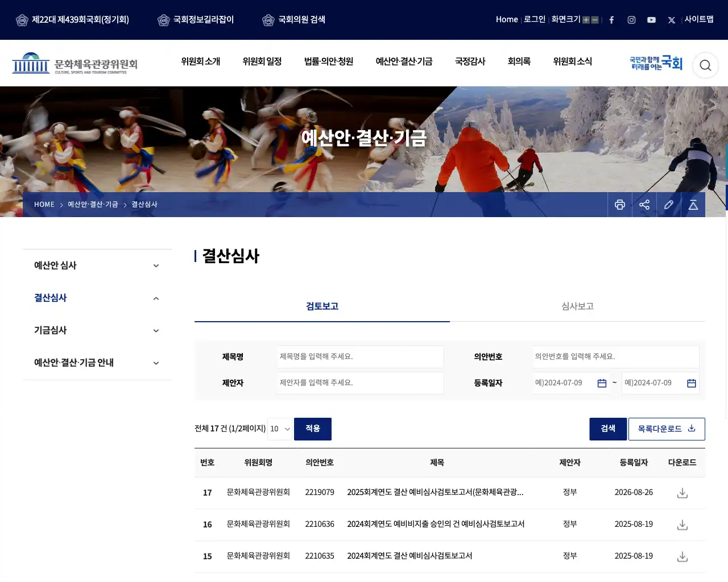Collapse the 결산심사 sidebar section
The height and width of the screenshot is (582, 728).
[97, 298]
